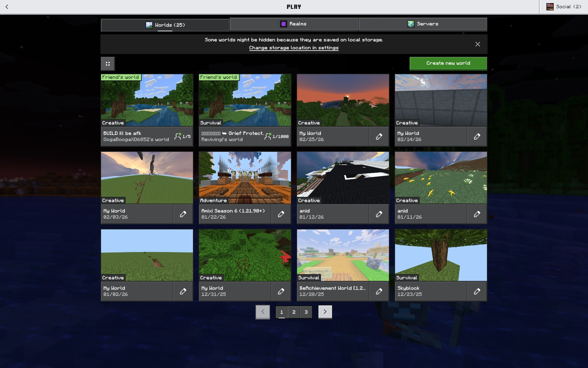Image resolution: width=588 pixels, height=368 pixels.
Task: Open the Achievement World thumbnail
Action: tap(343, 255)
